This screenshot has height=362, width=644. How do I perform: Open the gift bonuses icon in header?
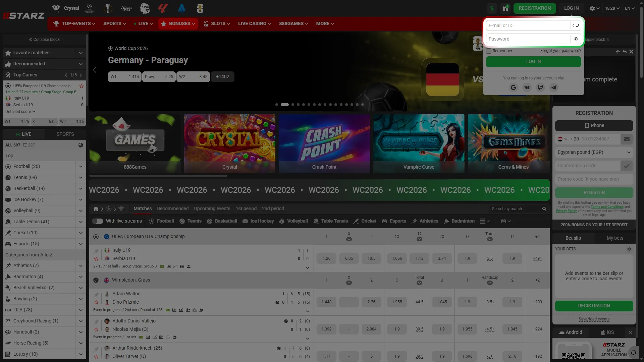pos(505,8)
